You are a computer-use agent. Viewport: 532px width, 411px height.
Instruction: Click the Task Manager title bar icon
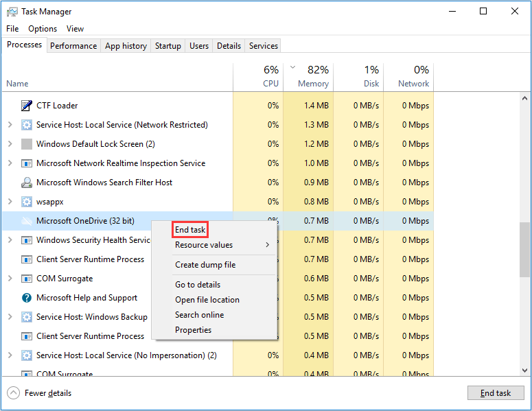pos(12,12)
